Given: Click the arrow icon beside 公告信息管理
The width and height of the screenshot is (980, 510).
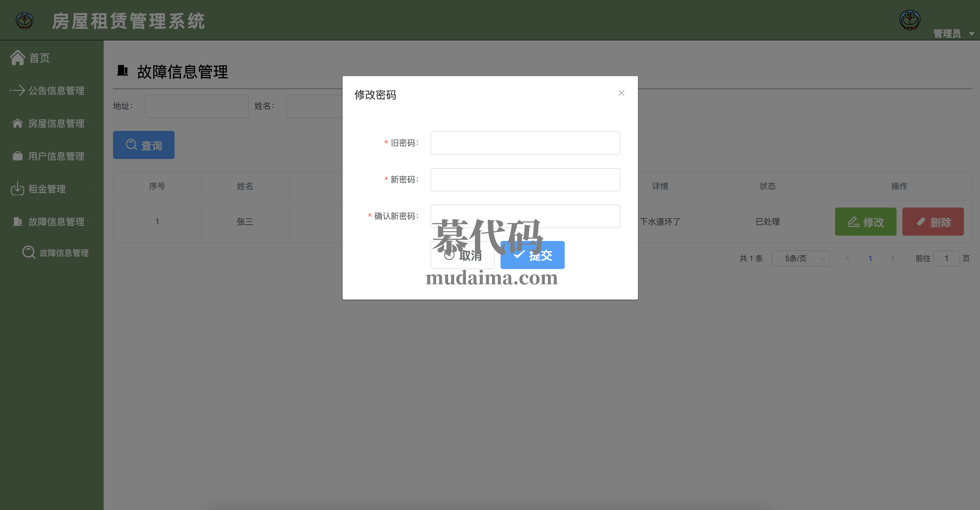Looking at the screenshot, I should 18,90.
